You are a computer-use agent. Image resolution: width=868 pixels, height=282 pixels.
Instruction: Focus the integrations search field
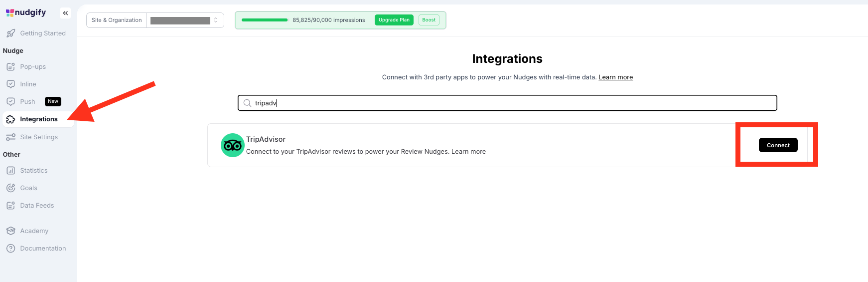pyautogui.click(x=507, y=103)
